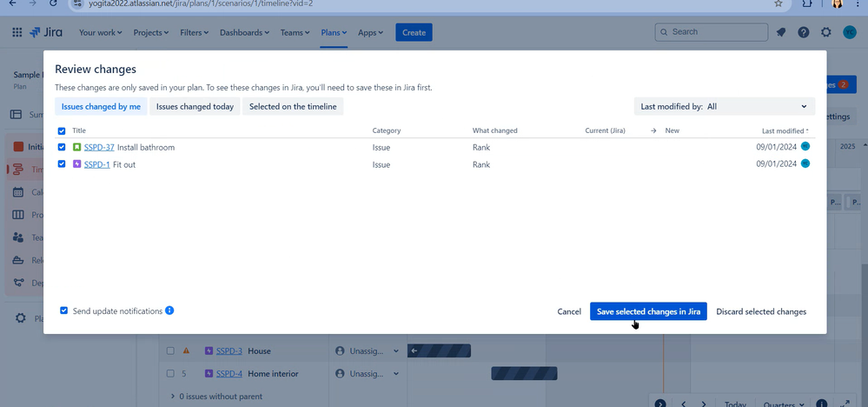Screen dimensions: 868x407
Task: Switch to Issues changed by me tab
Action: (101, 106)
